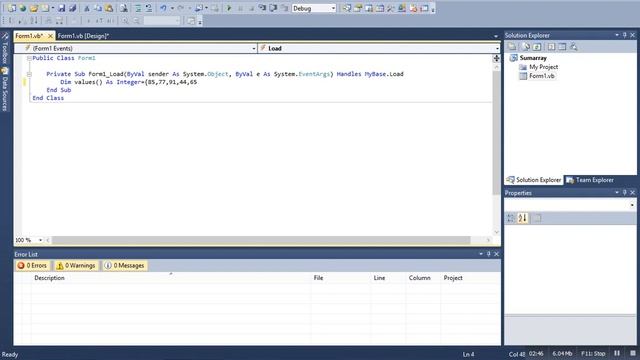Click the Alphabetical sort icon in Properties
The width and height of the screenshot is (640, 360).
pos(522,218)
